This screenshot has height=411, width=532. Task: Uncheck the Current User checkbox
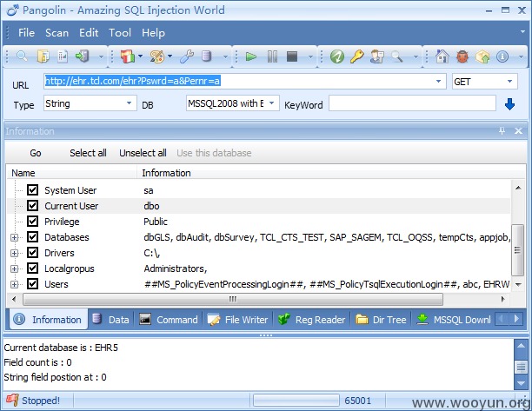(32, 205)
